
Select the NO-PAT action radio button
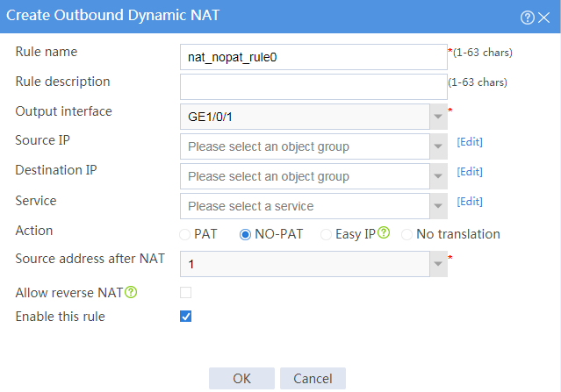[245, 234]
